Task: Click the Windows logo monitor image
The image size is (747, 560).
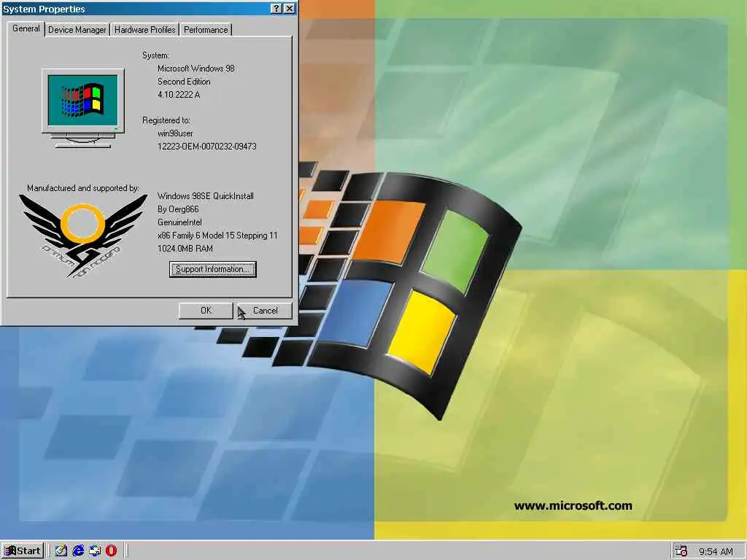Action: (x=83, y=108)
